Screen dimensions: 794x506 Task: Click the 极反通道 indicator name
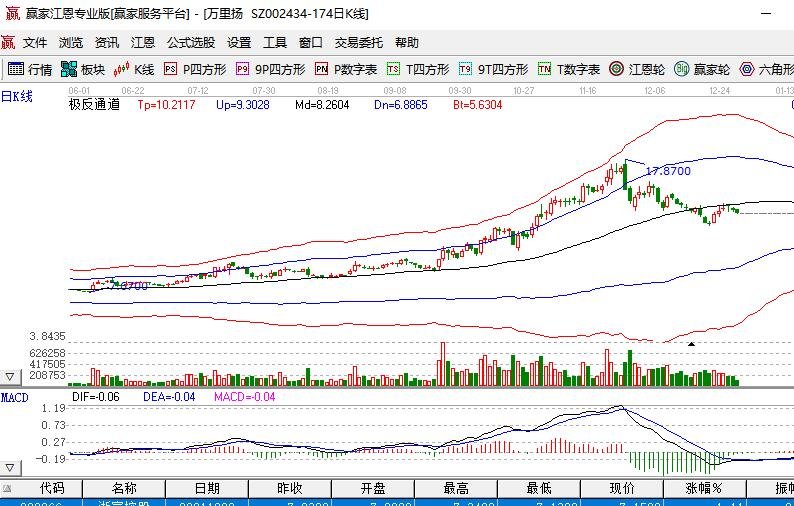point(94,105)
